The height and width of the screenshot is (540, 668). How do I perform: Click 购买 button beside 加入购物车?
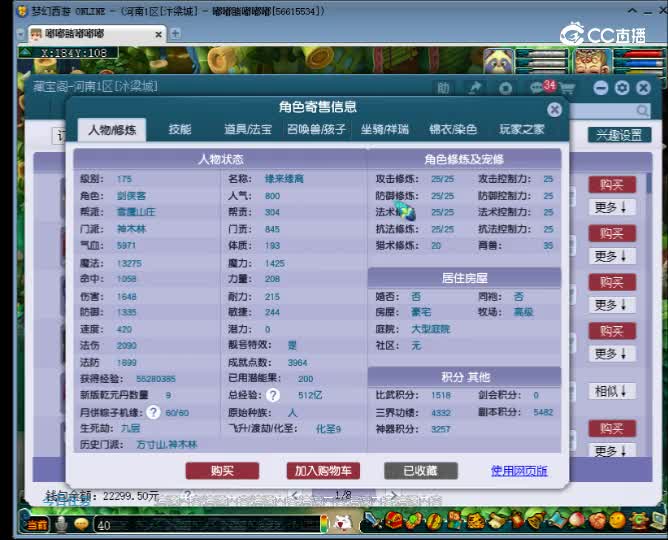(x=222, y=471)
